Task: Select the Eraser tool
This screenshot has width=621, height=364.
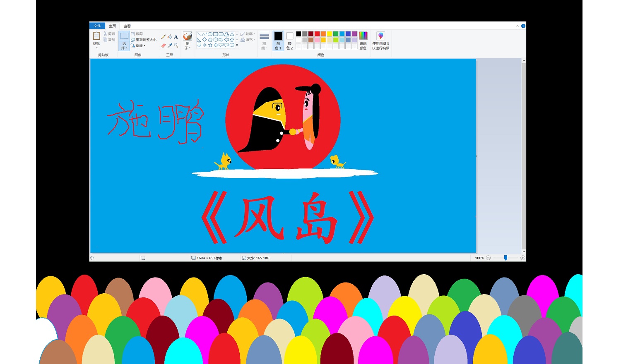Action: click(x=163, y=45)
